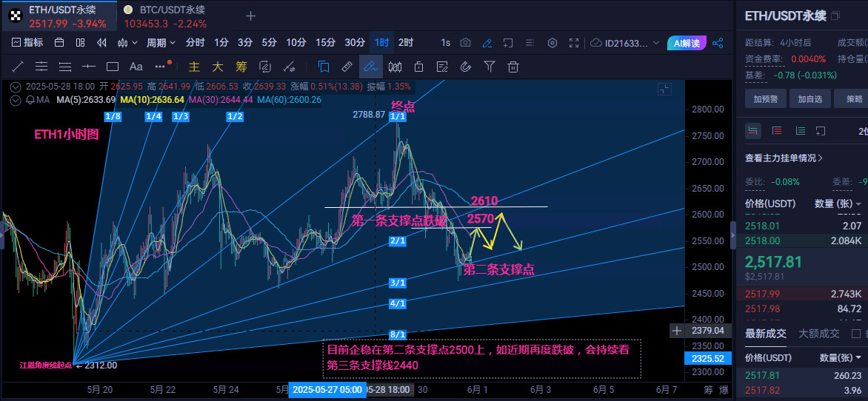Open the ID21633 cloud template dropdown

(x=626, y=43)
